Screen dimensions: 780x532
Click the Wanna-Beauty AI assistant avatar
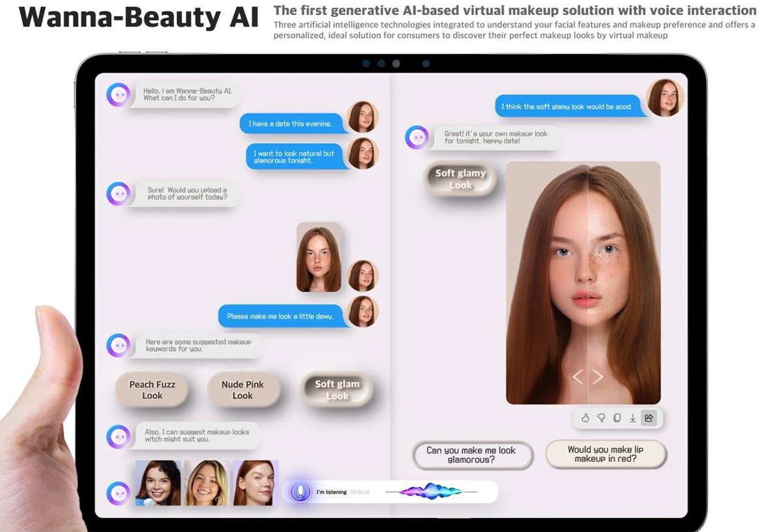point(117,94)
